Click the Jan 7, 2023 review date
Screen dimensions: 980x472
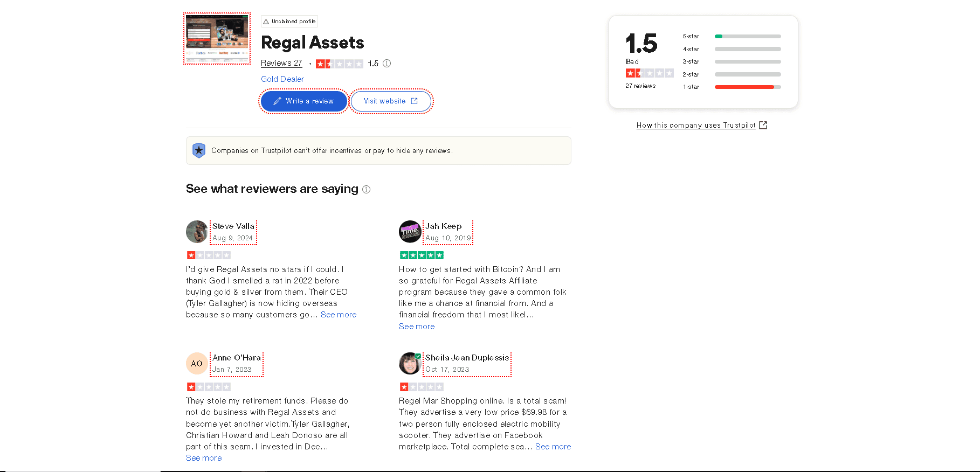pyautogui.click(x=232, y=370)
